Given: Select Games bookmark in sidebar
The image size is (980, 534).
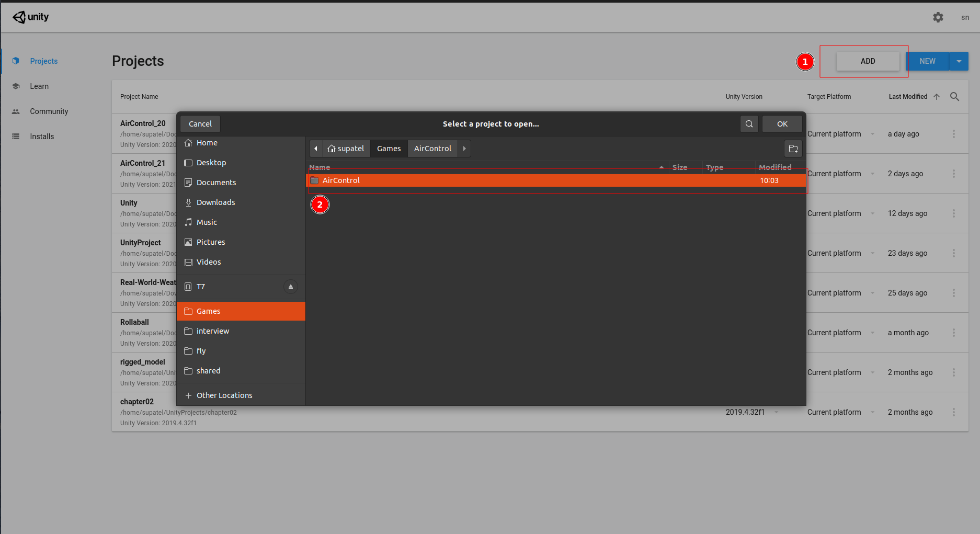Looking at the screenshot, I should coord(241,311).
